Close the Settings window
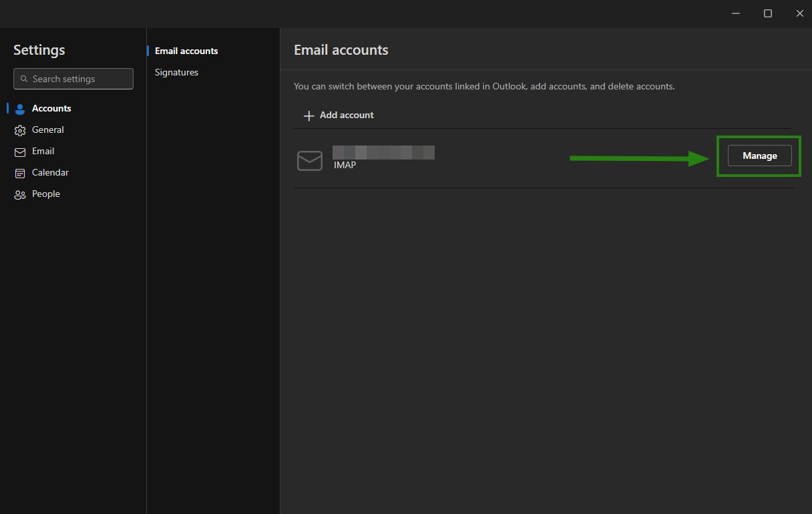The image size is (812, 514). pyautogui.click(x=799, y=13)
